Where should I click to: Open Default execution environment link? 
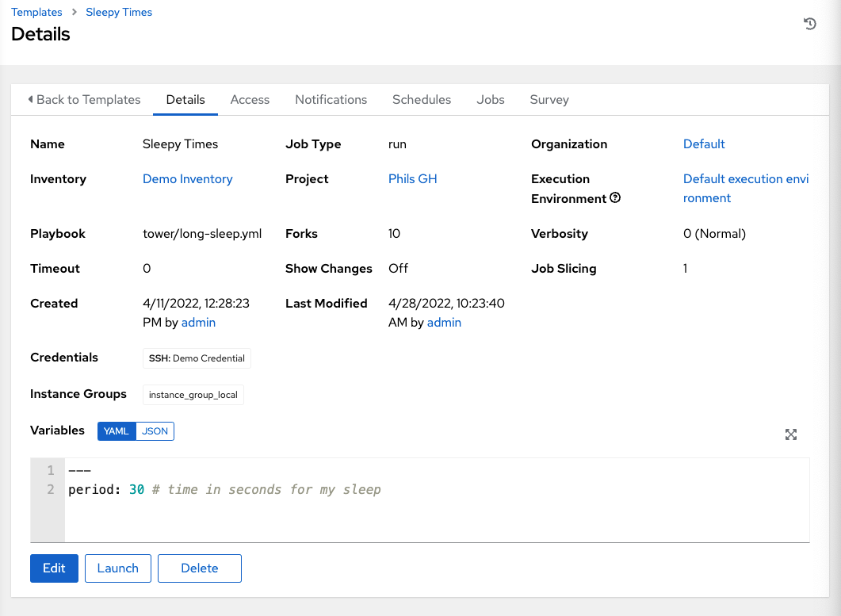click(746, 189)
